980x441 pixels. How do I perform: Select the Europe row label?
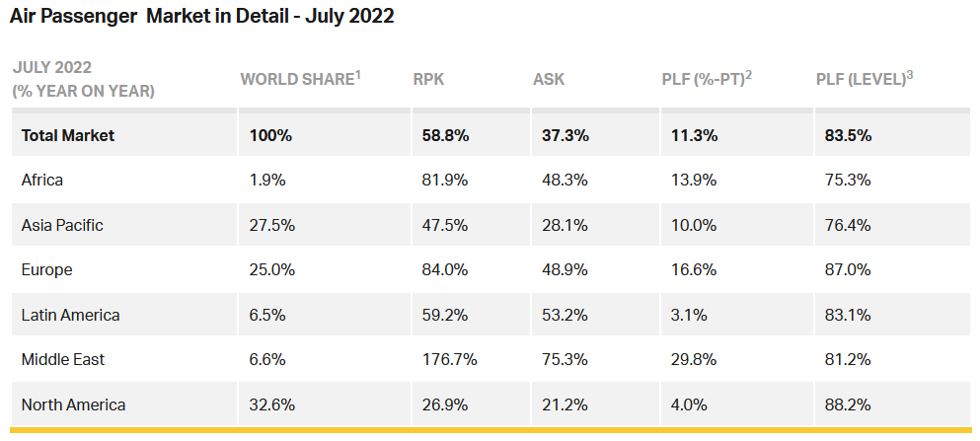point(46,269)
